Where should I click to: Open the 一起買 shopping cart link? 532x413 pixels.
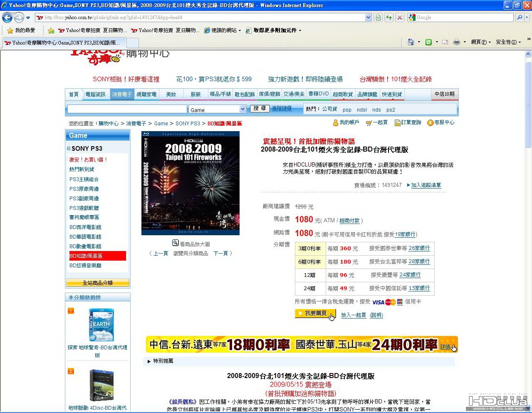click(376, 122)
